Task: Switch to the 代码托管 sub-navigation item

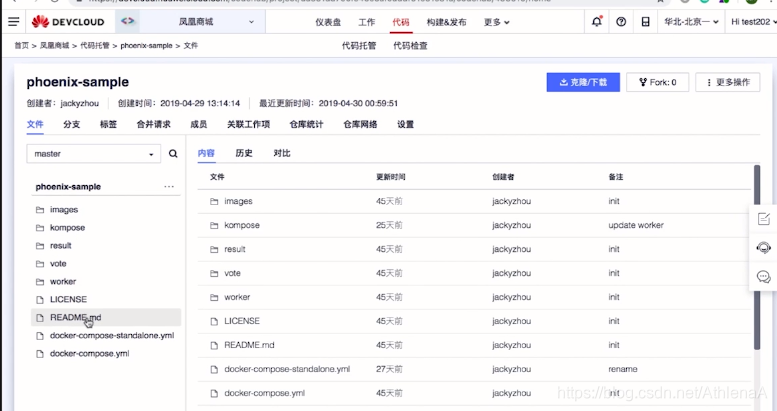Action: 359,46
